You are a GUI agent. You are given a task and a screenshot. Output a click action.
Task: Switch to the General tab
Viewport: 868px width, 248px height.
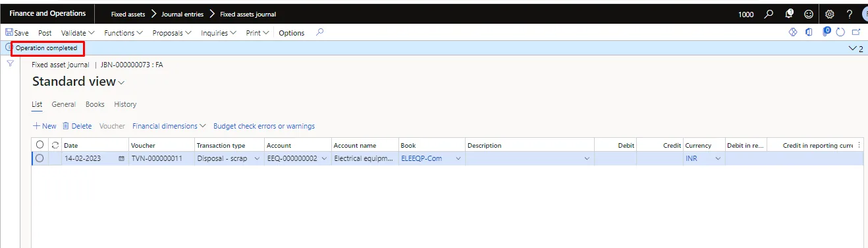(64, 104)
